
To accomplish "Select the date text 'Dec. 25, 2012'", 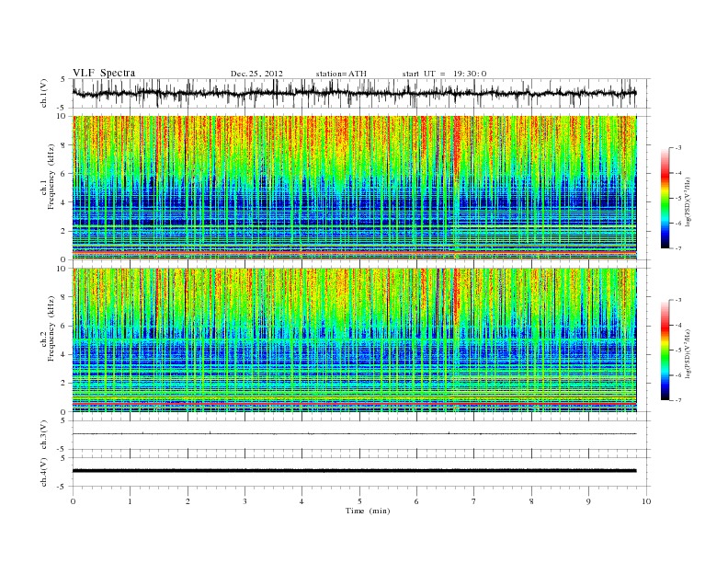I will tap(256, 74).
